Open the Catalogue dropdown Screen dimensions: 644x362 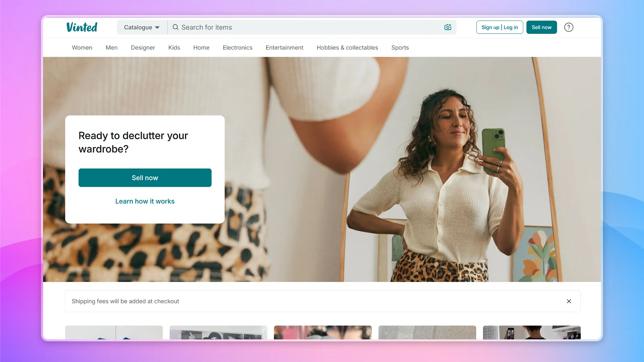(x=142, y=27)
